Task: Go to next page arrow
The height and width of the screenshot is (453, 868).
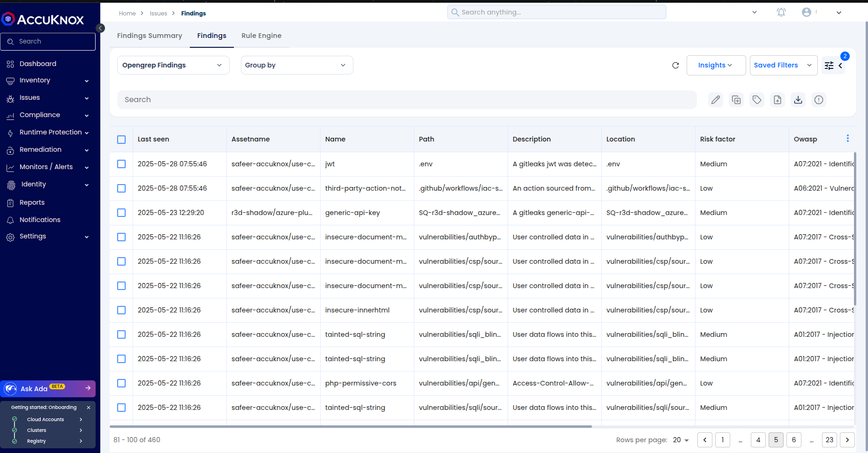Action: pyautogui.click(x=847, y=440)
